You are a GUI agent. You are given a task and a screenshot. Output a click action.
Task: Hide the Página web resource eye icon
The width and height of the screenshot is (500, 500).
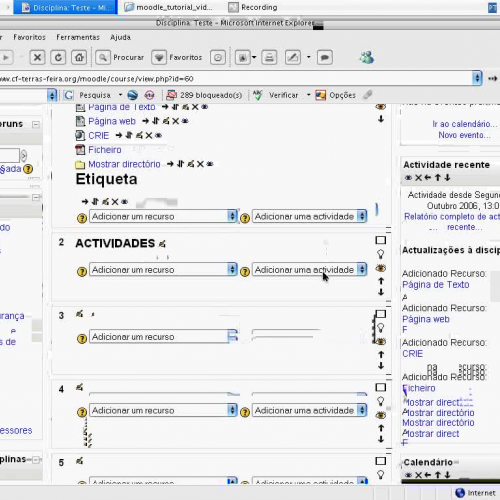tap(185, 121)
